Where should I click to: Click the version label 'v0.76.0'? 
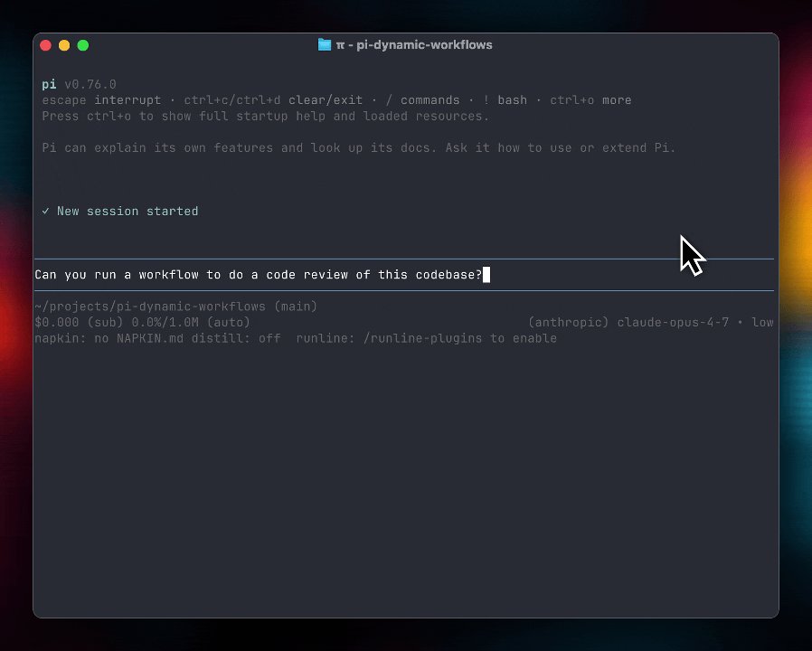click(x=90, y=84)
